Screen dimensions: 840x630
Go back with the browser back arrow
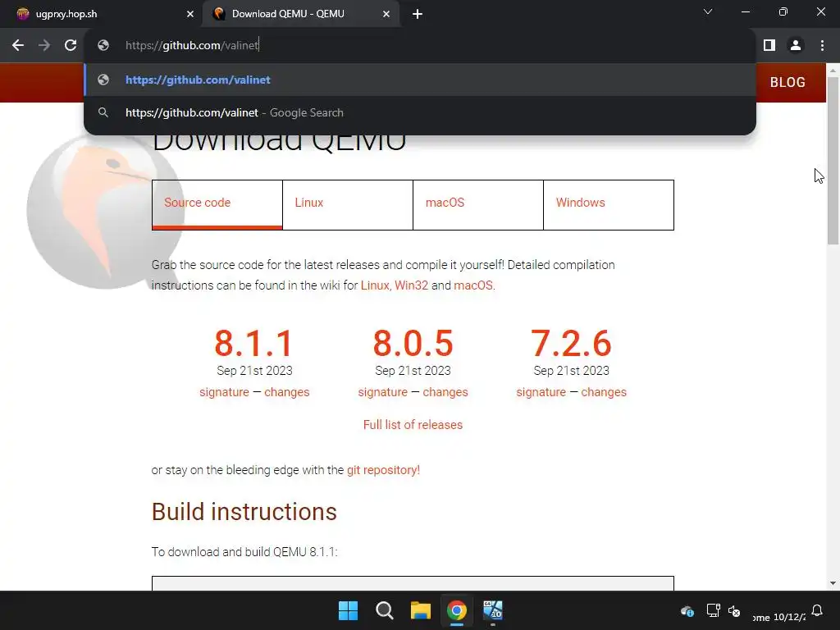coord(18,46)
